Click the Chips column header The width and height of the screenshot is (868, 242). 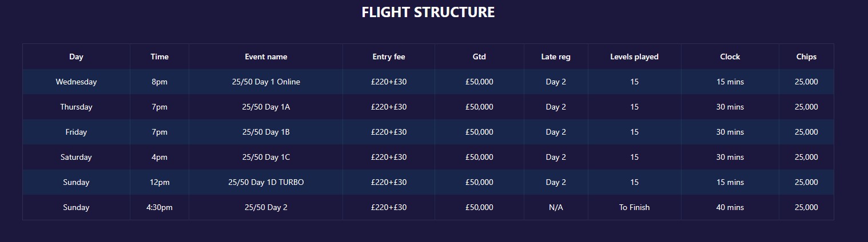[806, 57]
